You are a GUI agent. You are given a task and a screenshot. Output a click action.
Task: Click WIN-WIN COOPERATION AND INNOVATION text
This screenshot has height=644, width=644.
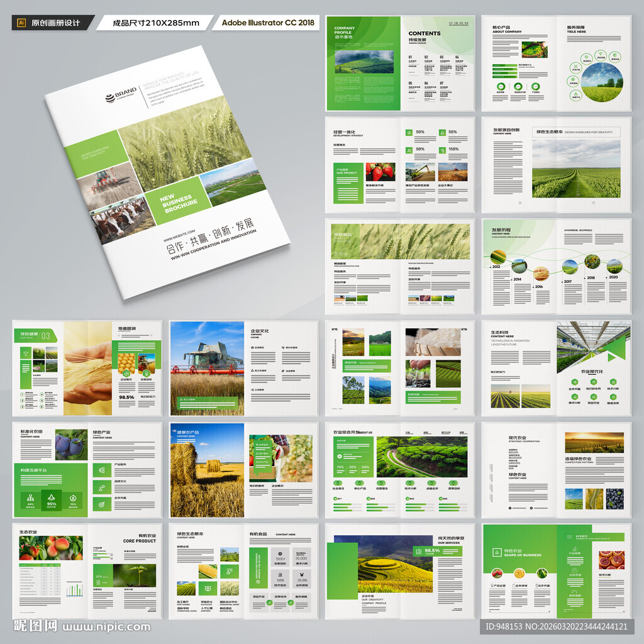[x=214, y=244]
